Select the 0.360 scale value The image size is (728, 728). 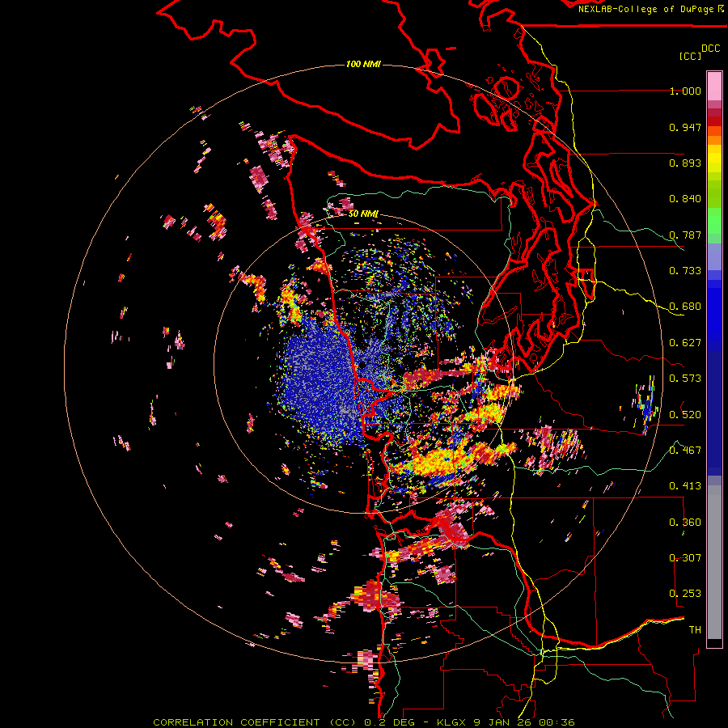[685, 523]
